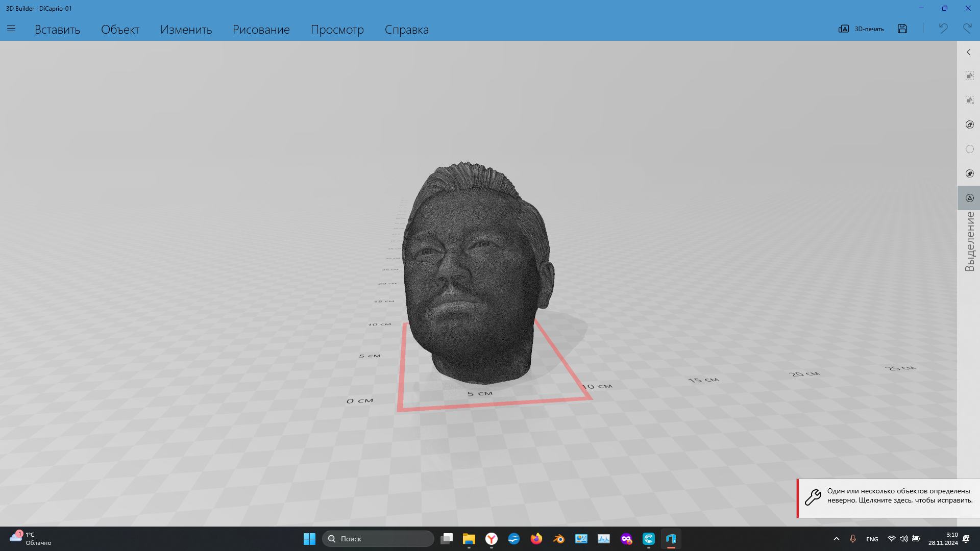
Task: Undo the last action
Action: (943, 29)
